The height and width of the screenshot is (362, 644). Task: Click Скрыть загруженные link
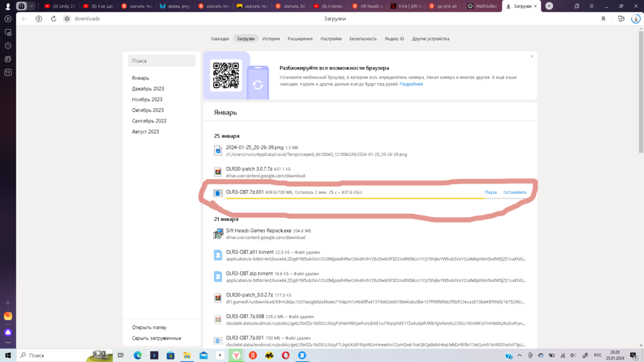[x=156, y=338]
